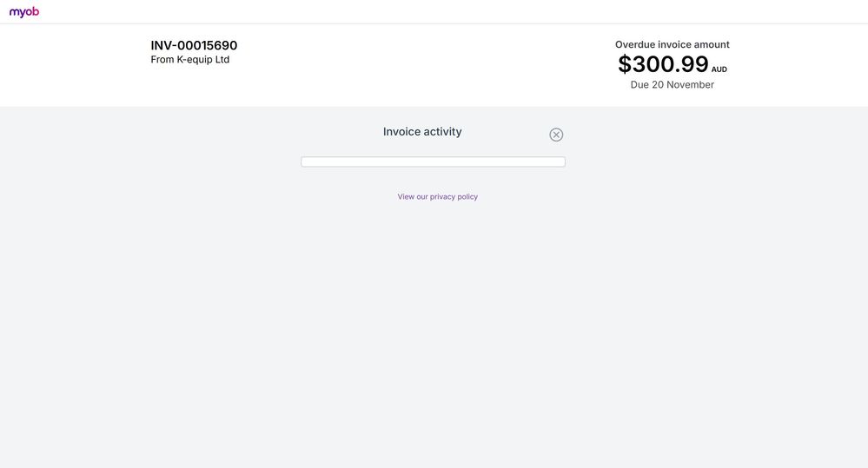Click the $300.99 amount
Screen dimensions: 868x468
click(x=663, y=64)
